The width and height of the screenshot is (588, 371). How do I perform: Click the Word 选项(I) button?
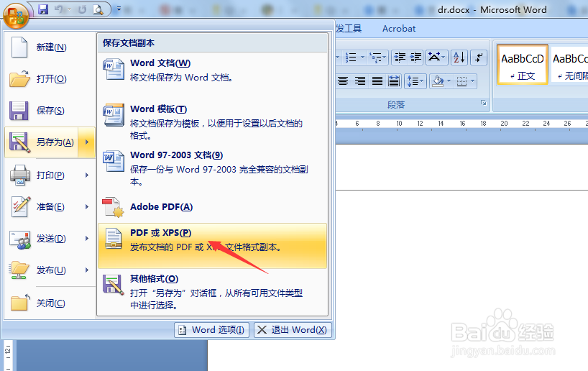(212, 330)
